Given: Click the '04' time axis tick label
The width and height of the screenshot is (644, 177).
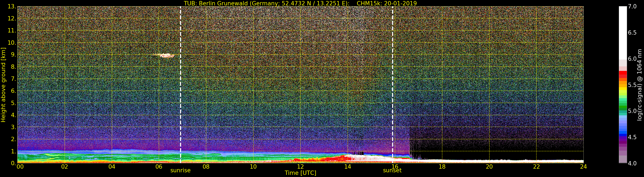Looking at the screenshot, I should pos(112,166).
